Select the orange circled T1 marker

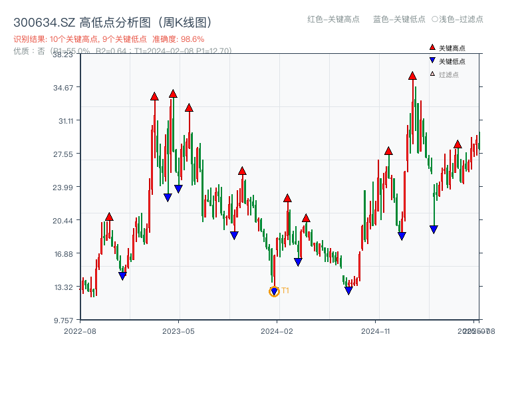[x=273, y=291]
